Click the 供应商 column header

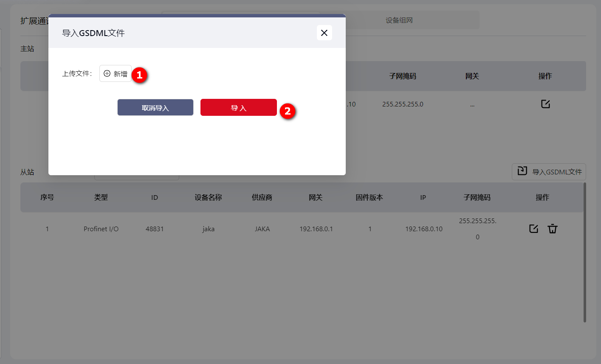pos(262,197)
